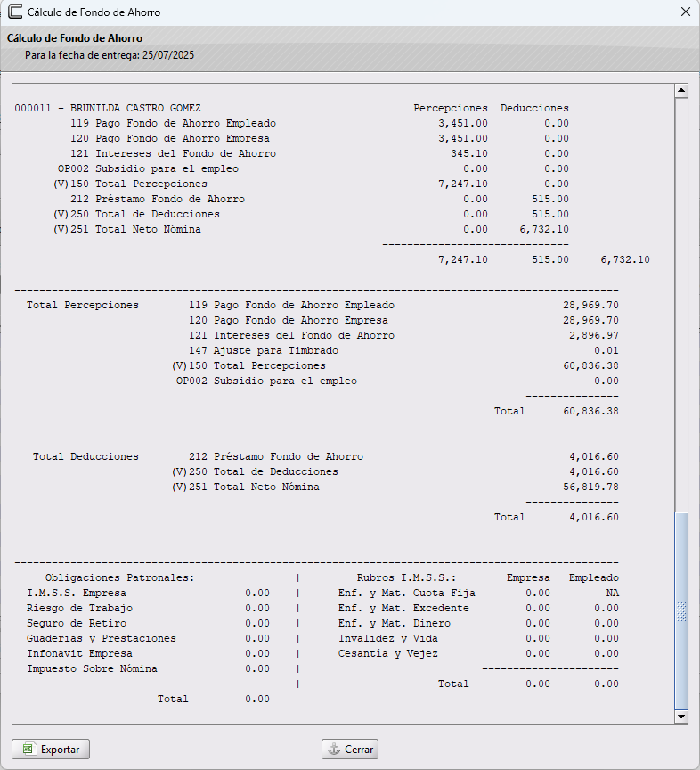Click the 'Obligaciones Patronales:' heading
Screen dimensions: 700x770
(x=119, y=578)
